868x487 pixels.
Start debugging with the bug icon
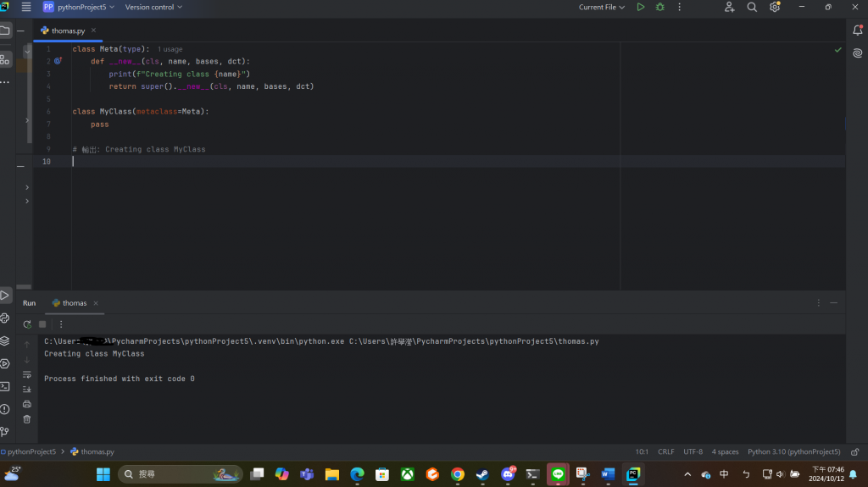pos(659,7)
